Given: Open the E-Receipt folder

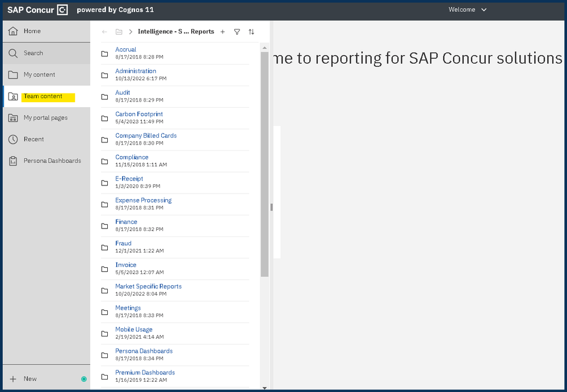Looking at the screenshot, I should pos(129,179).
